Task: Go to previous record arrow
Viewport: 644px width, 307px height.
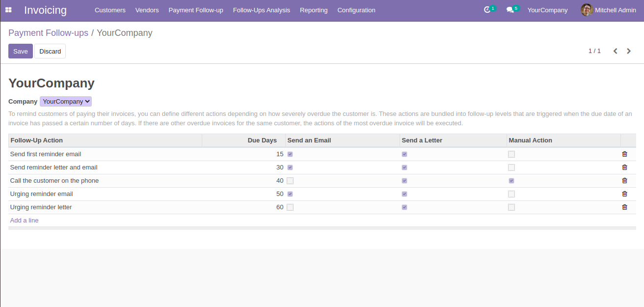Action: (x=615, y=51)
